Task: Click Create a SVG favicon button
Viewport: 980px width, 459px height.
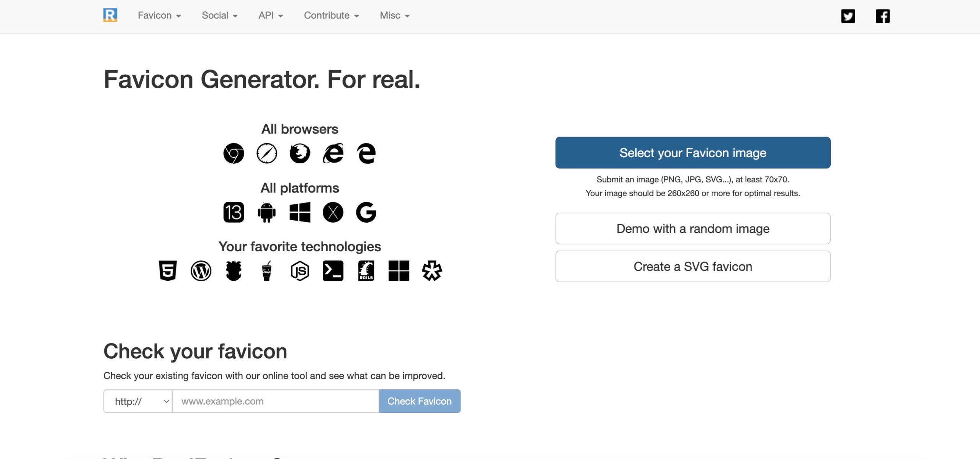Action: click(x=693, y=266)
